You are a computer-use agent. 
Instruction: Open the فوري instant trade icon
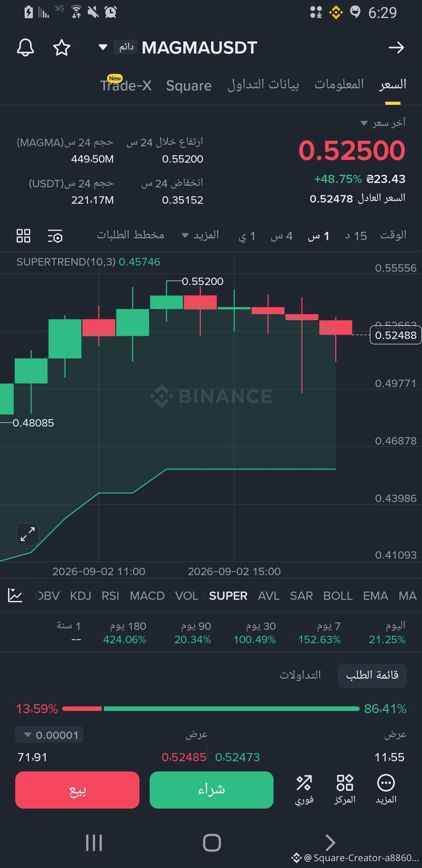click(x=304, y=789)
